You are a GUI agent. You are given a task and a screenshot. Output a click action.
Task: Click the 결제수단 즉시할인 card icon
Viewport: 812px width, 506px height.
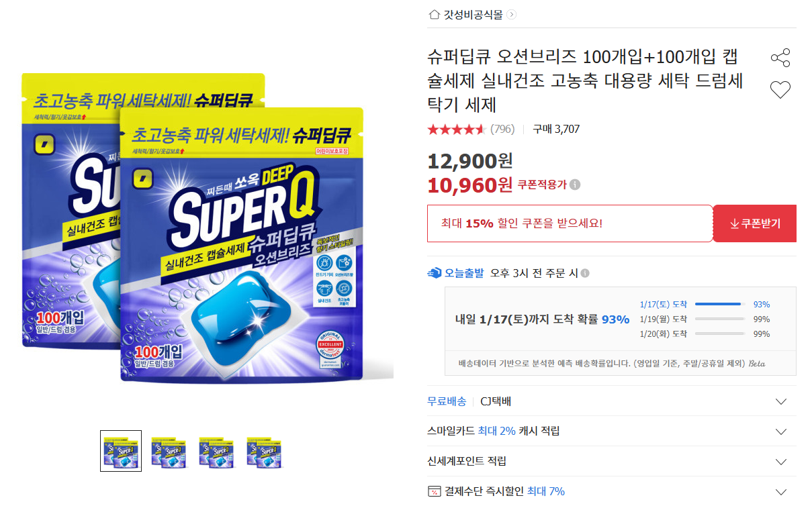(434, 491)
